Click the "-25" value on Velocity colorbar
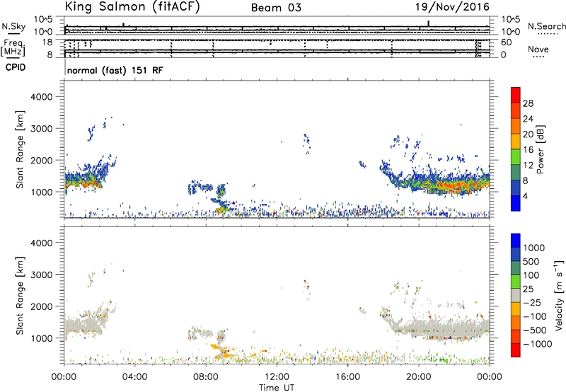This screenshot has width=566, height=392. point(532,303)
